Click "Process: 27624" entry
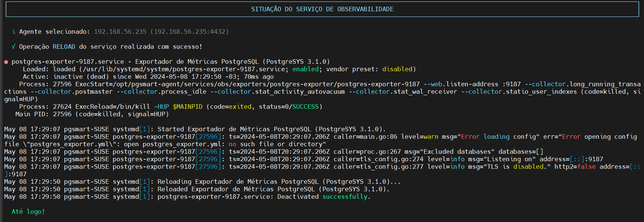The height and width of the screenshot is (222, 644). pos(45,106)
